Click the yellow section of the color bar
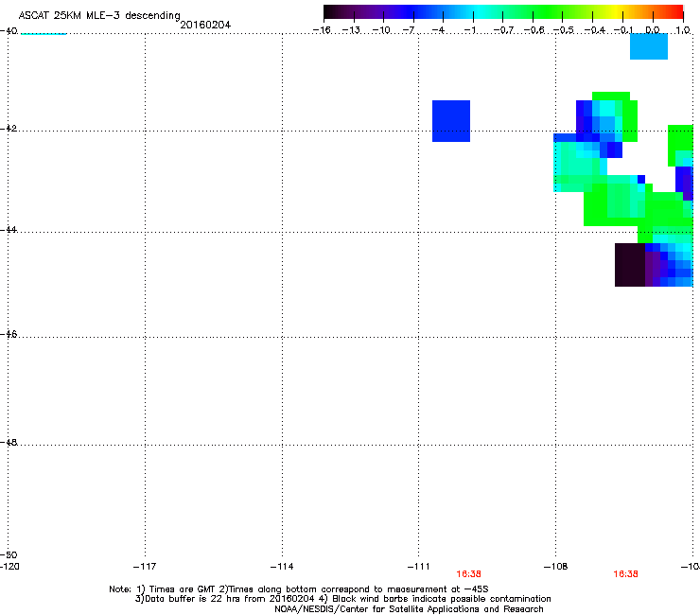Image resolution: width=700 pixels, height=615 pixels. (x=616, y=11)
